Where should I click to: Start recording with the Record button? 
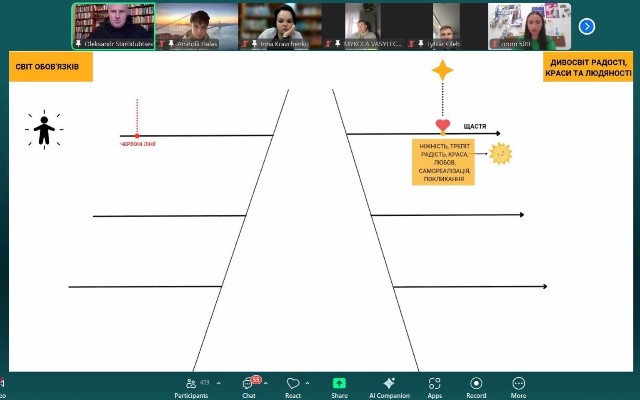click(476, 385)
